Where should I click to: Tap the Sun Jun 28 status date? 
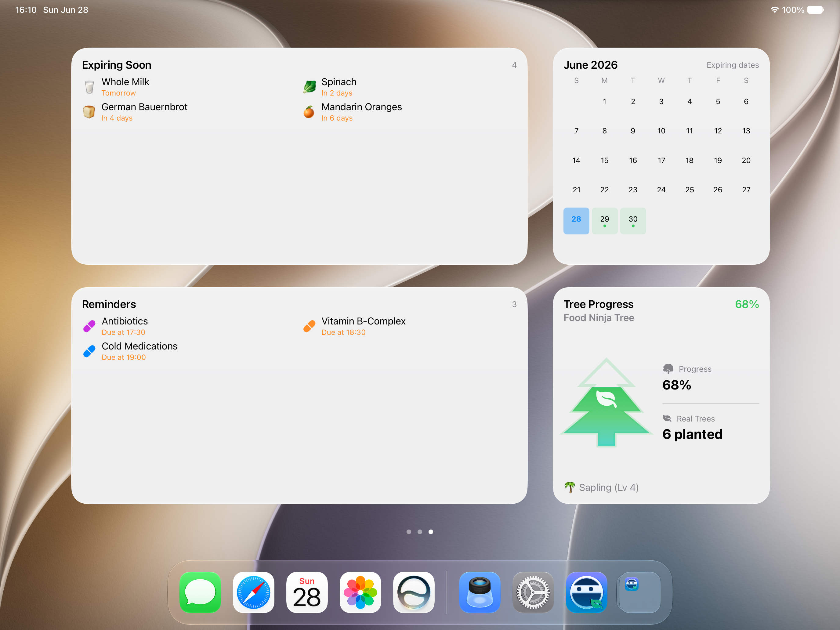66,10
